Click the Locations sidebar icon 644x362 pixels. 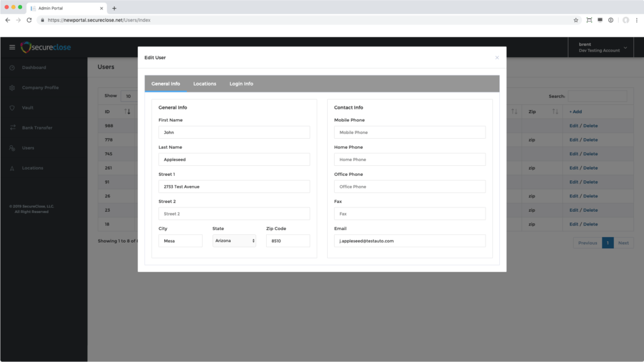(x=12, y=168)
